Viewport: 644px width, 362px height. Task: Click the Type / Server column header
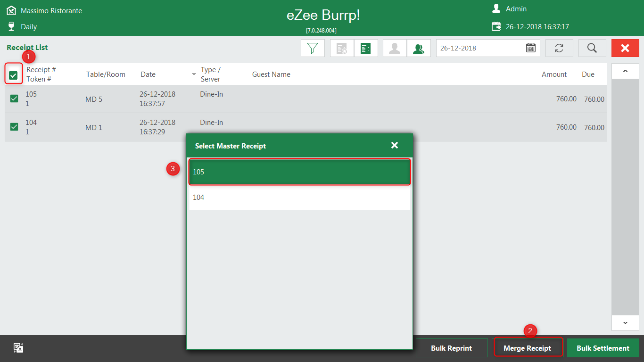[211, 74]
